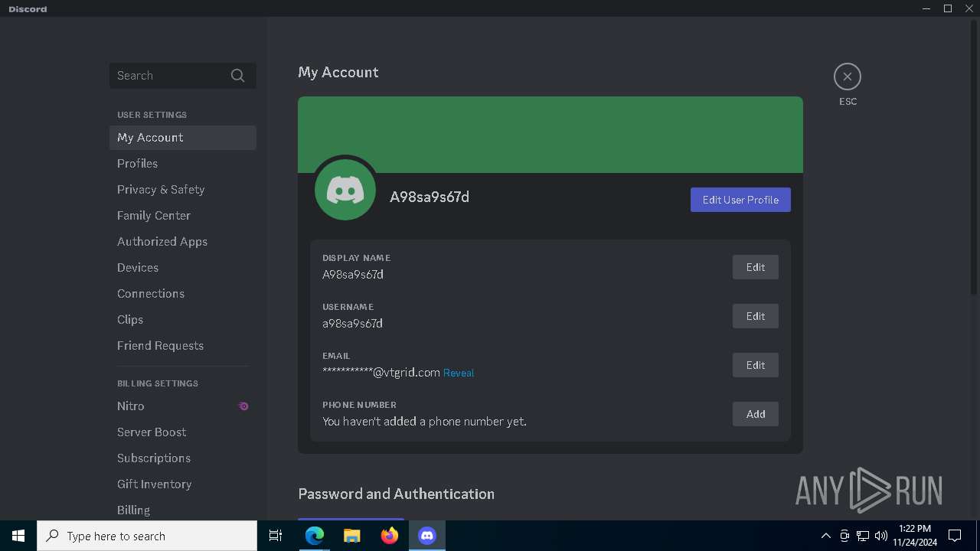Add a phone number

[756, 414]
